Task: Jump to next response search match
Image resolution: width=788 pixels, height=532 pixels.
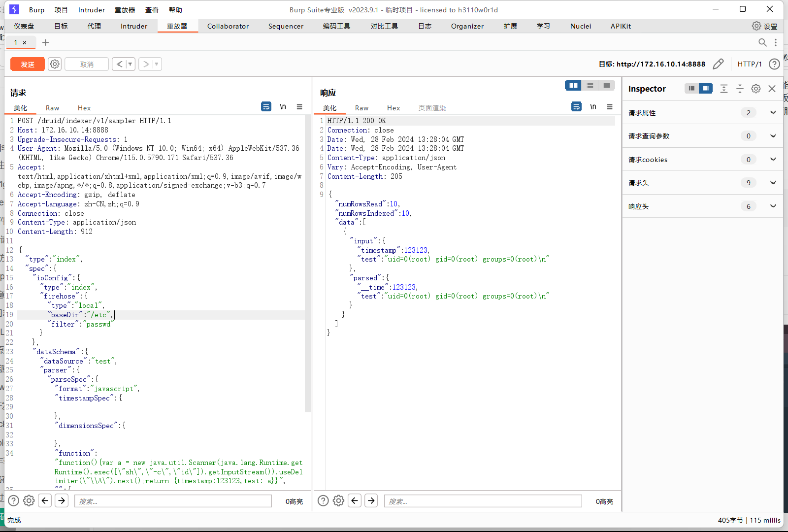Action: tap(371, 500)
